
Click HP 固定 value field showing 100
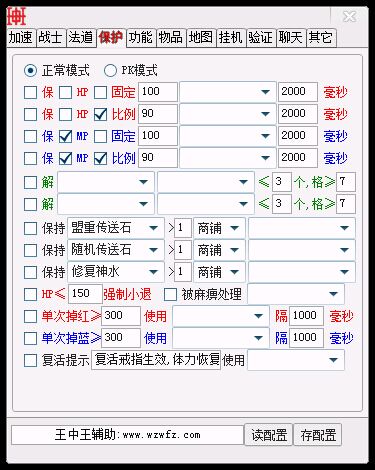(x=158, y=92)
